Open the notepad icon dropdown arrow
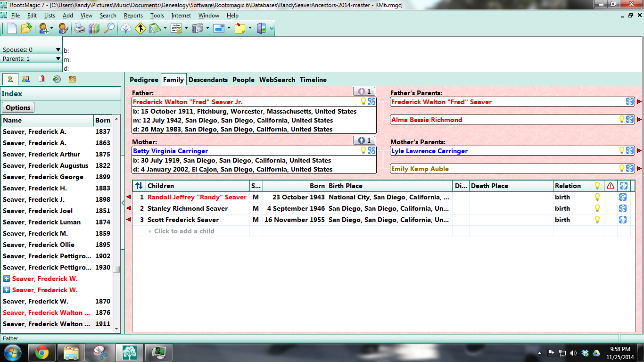 coord(165,29)
